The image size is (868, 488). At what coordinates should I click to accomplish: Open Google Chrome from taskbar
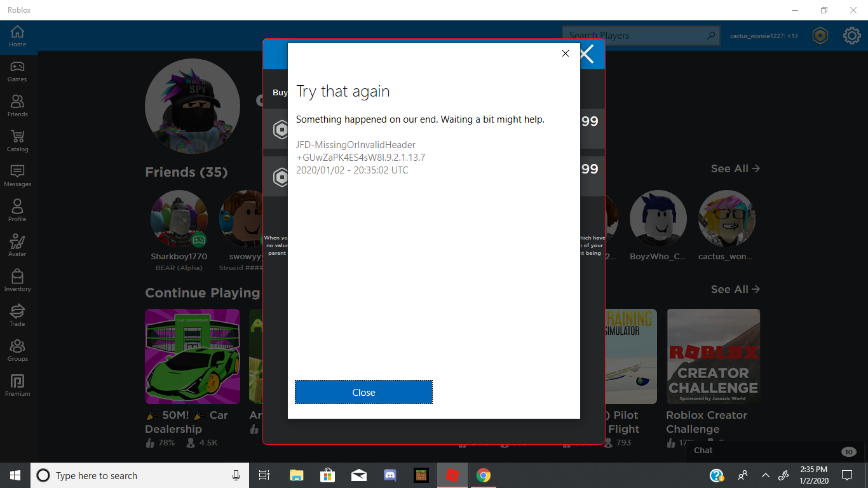pos(483,475)
